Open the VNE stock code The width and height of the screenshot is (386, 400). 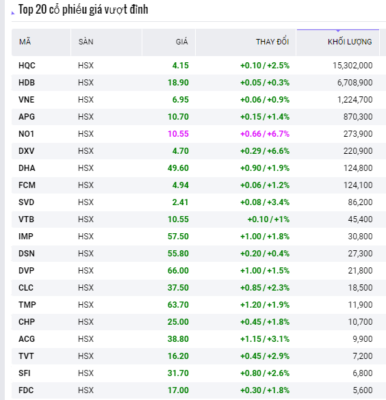point(26,100)
